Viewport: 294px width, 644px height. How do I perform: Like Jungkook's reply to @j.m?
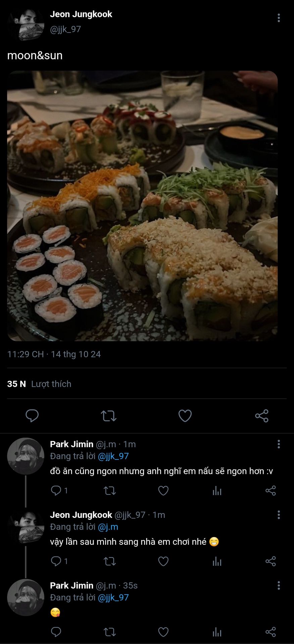(163, 561)
